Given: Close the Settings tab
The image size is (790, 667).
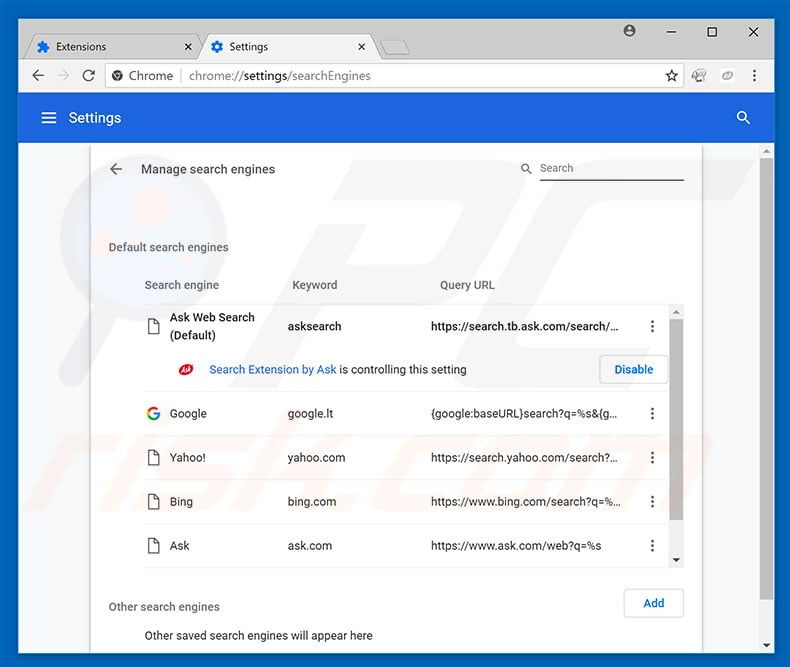Looking at the screenshot, I should pyautogui.click(x=361, y=47).
